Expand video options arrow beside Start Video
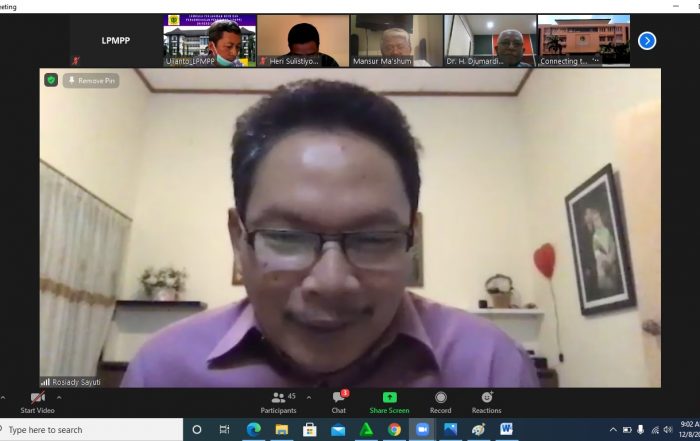700x441 pixels. click(x=59, y=397)
